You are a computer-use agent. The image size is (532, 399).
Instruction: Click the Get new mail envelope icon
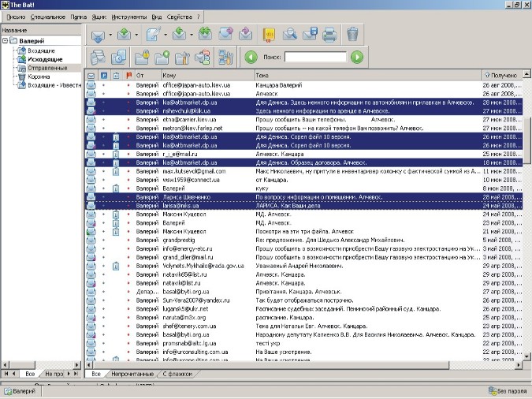click(x=98, y=35)
